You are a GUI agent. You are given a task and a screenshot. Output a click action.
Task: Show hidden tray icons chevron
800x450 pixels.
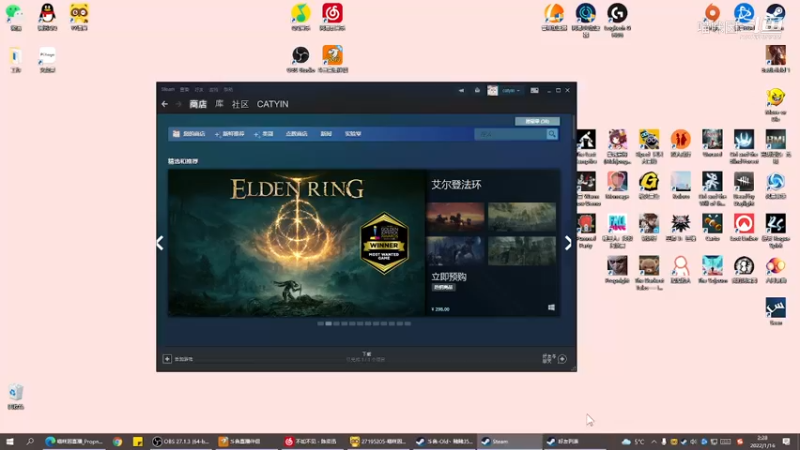654,441
